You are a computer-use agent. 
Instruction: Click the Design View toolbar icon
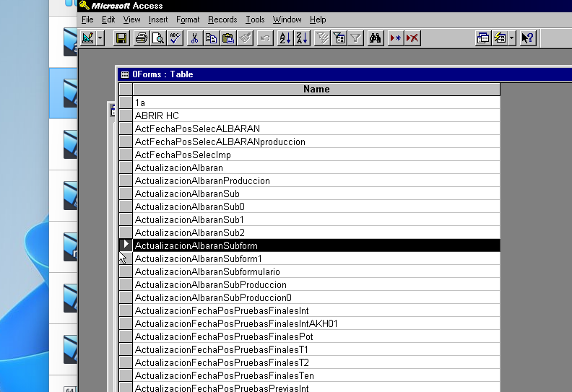point(88,38)
